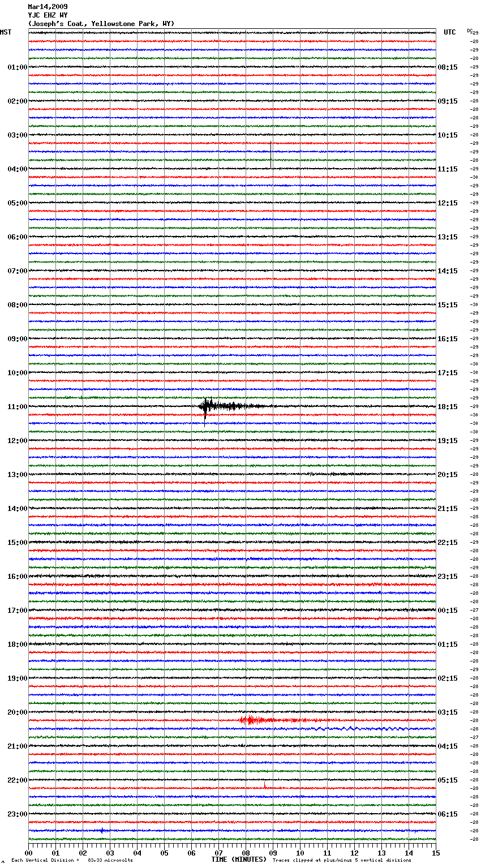Click the 10:15 UTC time label
The height and width of the screenshot is (868, 481).
pyautogui.click(x=448, y=135)
